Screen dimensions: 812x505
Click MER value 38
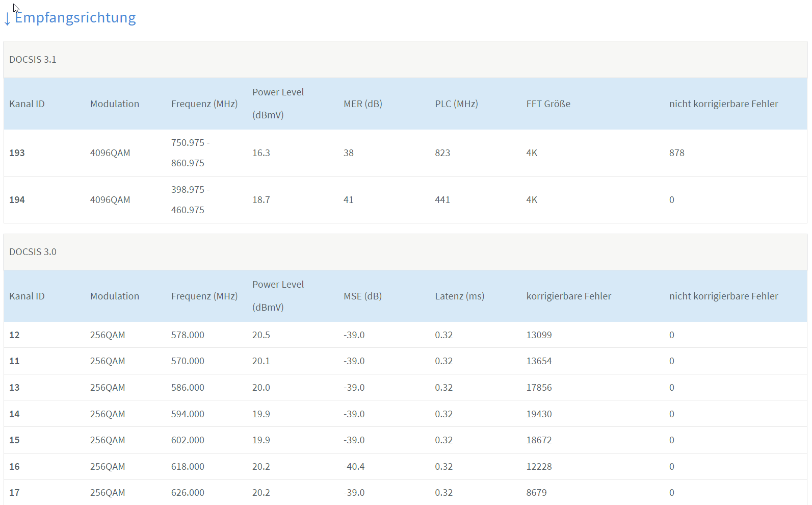(x=349, y=153)
